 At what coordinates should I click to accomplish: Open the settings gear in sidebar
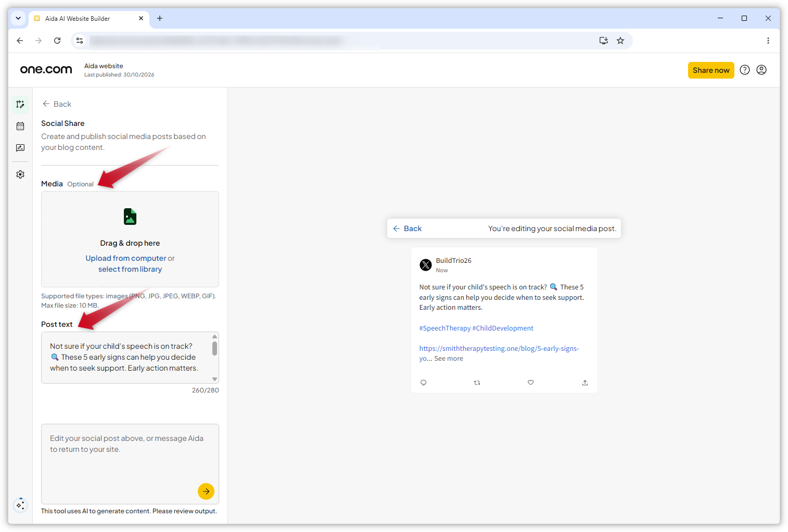(20, 174)
